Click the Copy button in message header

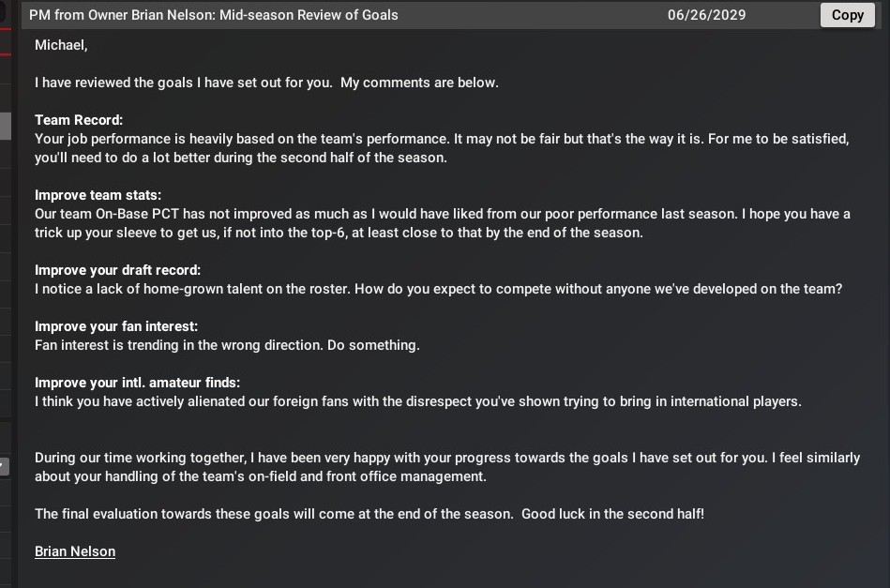coord(847,15)
